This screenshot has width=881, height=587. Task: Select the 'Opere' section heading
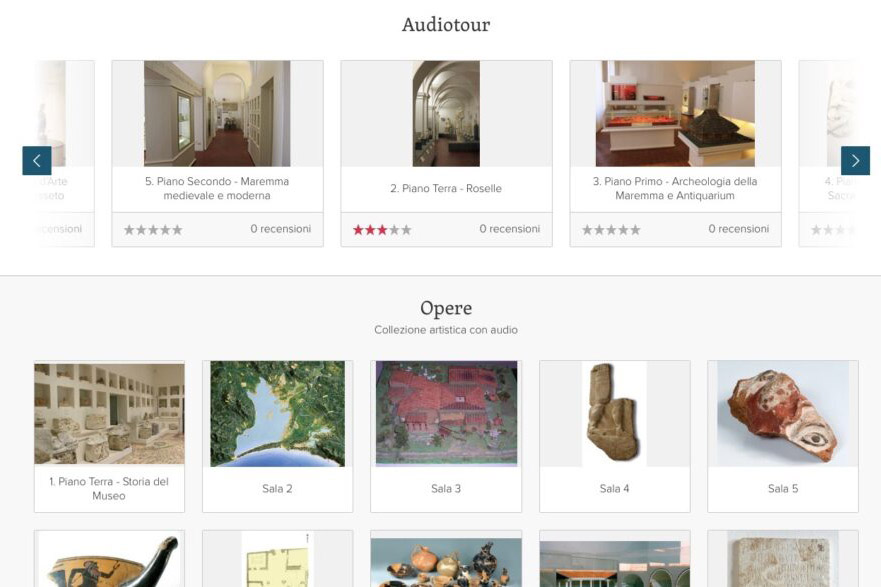tap(446, 308)
